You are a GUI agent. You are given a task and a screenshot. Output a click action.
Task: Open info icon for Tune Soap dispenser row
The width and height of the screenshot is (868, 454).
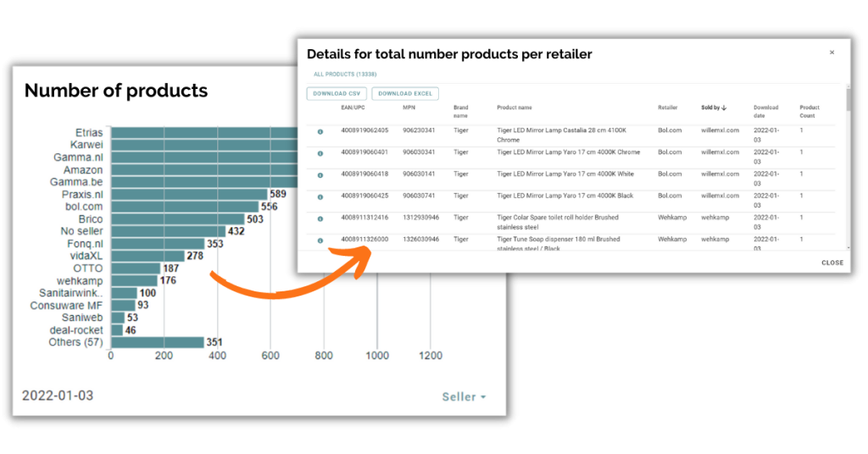[320, 241]
